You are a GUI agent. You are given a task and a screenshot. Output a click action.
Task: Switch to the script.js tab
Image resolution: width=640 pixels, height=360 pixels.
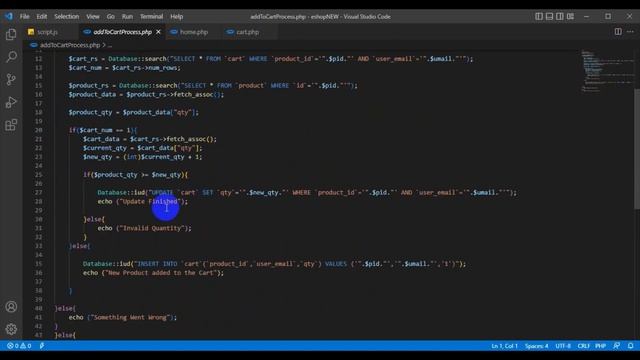tap(47, 32)
